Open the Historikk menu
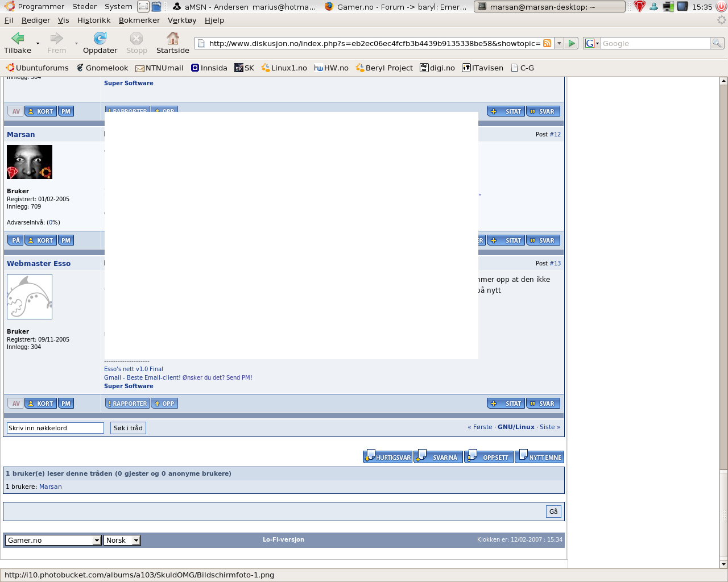Viewport: 728px width, 582px height. click(94, 20)
